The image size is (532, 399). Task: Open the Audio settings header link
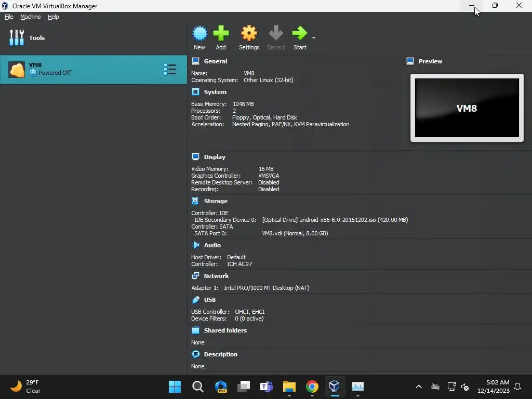(212, 245)
